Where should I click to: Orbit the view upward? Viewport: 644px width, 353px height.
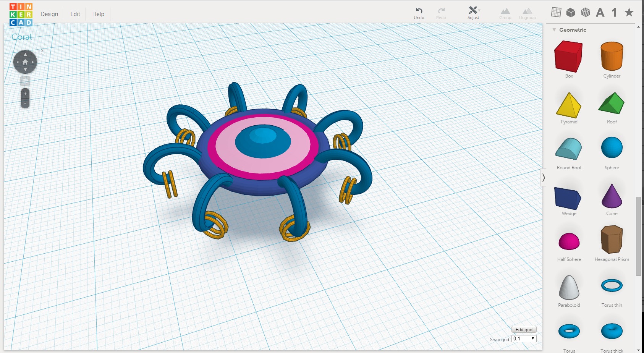(x=25, y=54)
